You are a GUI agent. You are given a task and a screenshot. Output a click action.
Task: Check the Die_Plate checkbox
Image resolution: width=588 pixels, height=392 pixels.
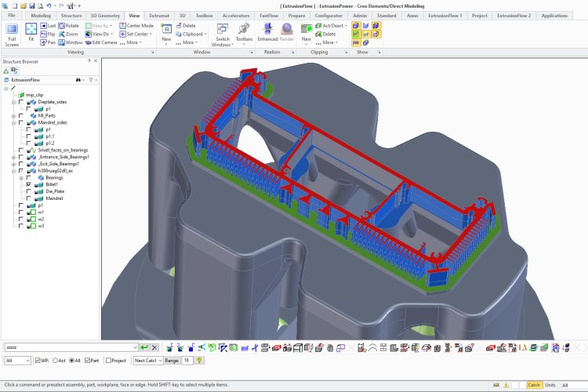[28, 191]
